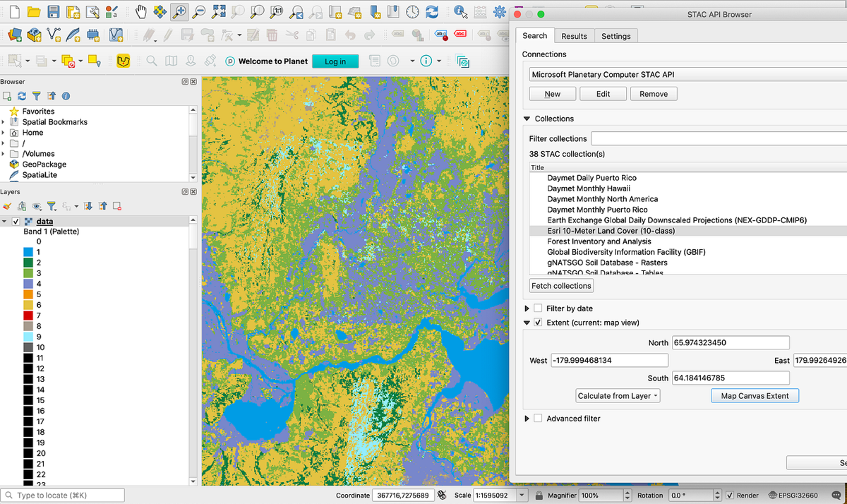Viewport: 847px width, 504px height.
Task: Open layer styling brush in Layers panel
Action: point(7,206)
